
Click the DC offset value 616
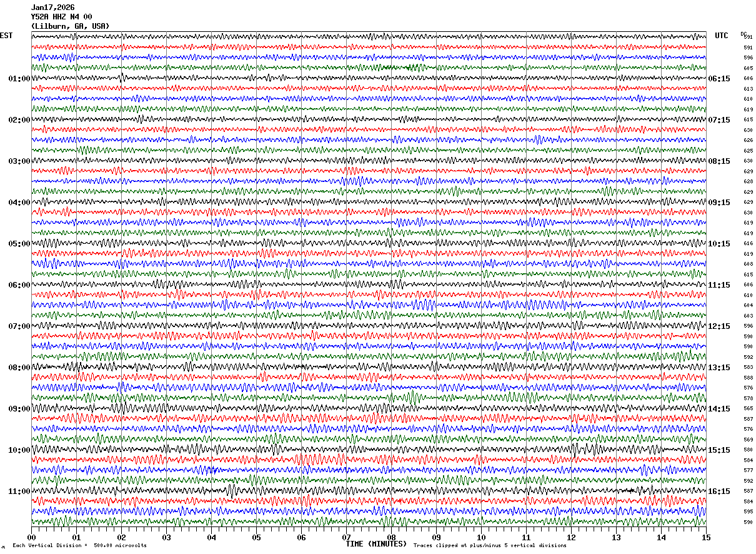tap(748, 243)
